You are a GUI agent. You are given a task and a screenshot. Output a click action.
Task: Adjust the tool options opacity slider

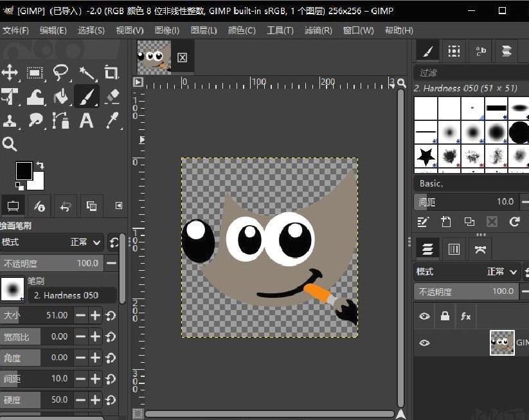(51, 263)
